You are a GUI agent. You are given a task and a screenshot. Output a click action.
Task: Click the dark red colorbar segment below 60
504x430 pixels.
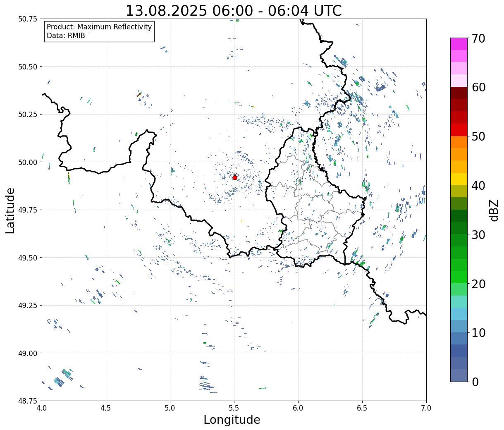[x=459, y=93]
